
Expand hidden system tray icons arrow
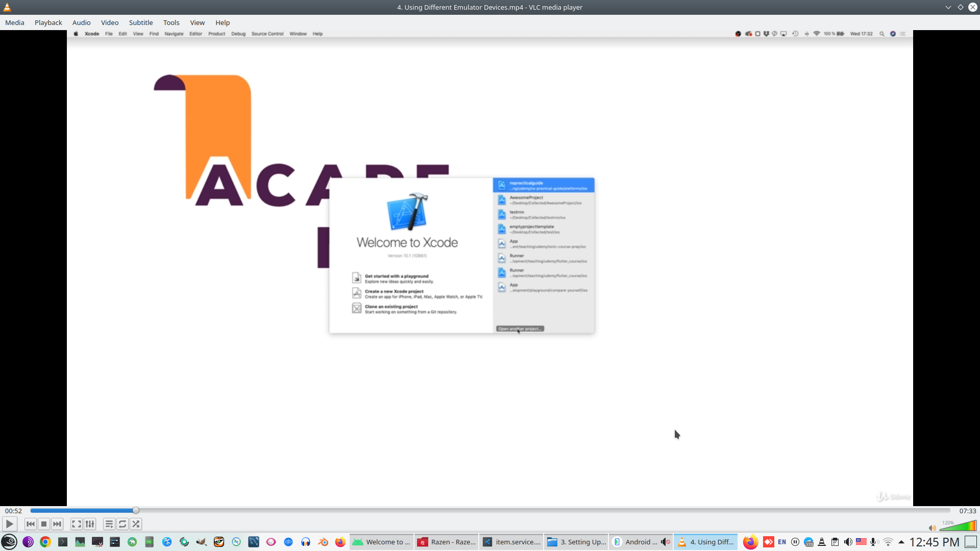pyautogui.click(x=901, y=542)
